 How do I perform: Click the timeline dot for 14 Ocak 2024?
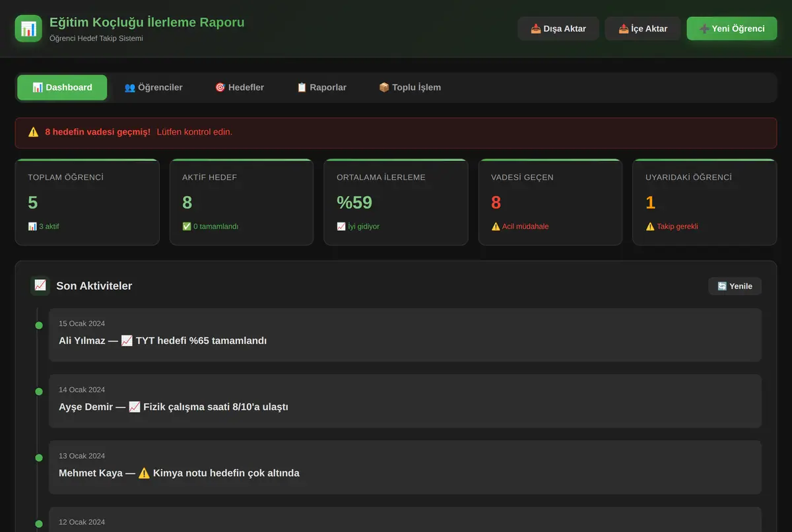pyautogui.click(x=39, y=391)
